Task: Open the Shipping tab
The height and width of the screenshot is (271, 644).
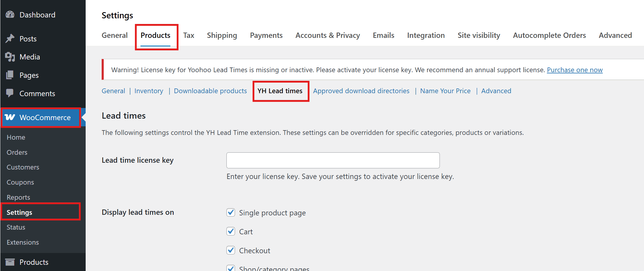Action: [222, 35]
